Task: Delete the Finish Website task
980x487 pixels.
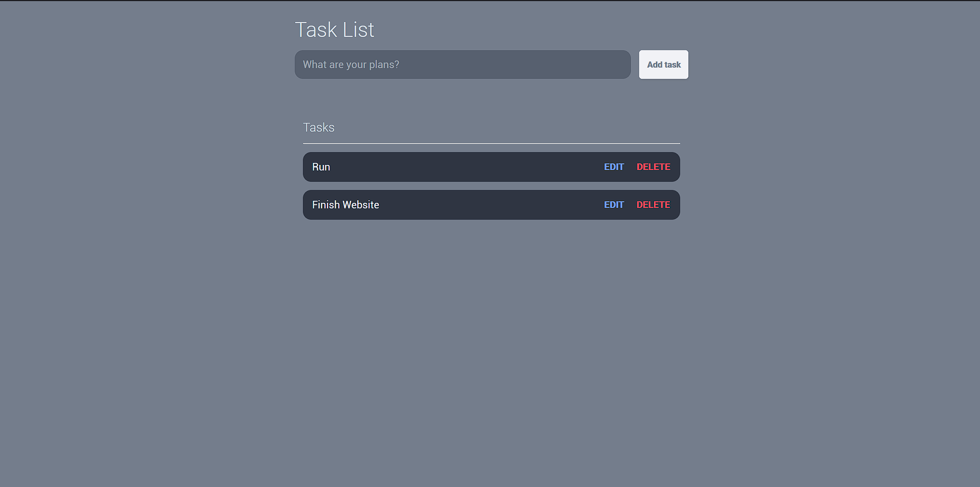Action: click(653, 205)
